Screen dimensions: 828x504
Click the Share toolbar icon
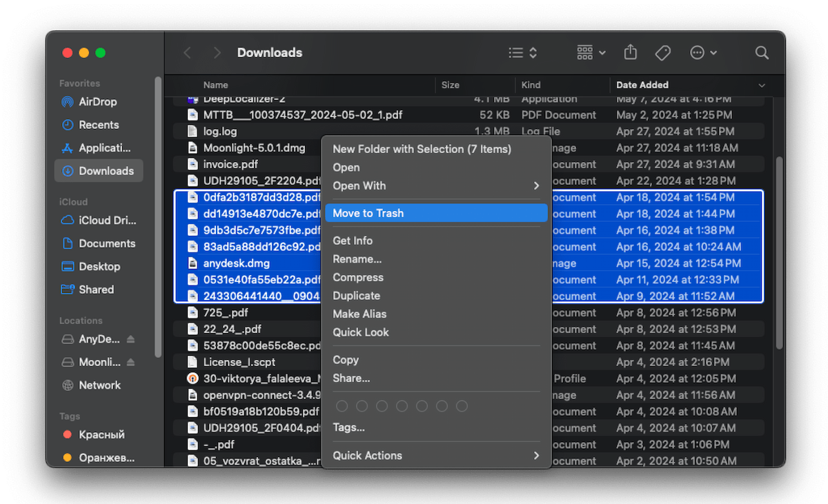point(630,52)
